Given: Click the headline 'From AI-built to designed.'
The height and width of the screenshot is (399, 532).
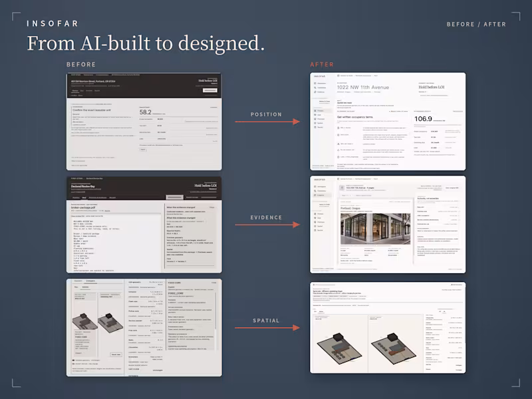Looking at the screenshot, I should click(146, 43).
